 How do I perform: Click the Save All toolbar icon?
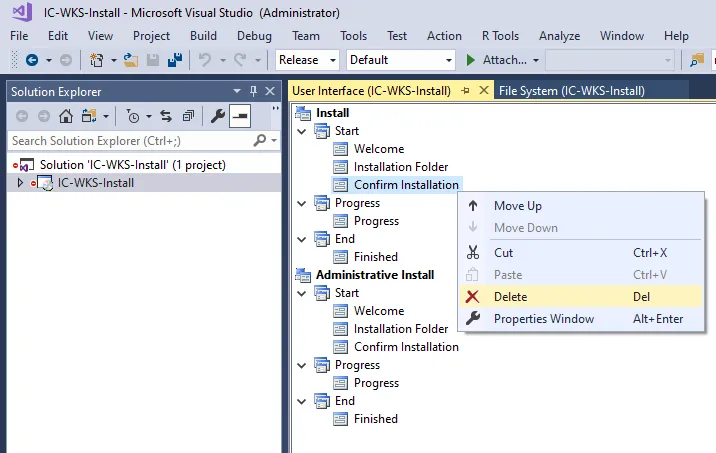click(175, 60)
